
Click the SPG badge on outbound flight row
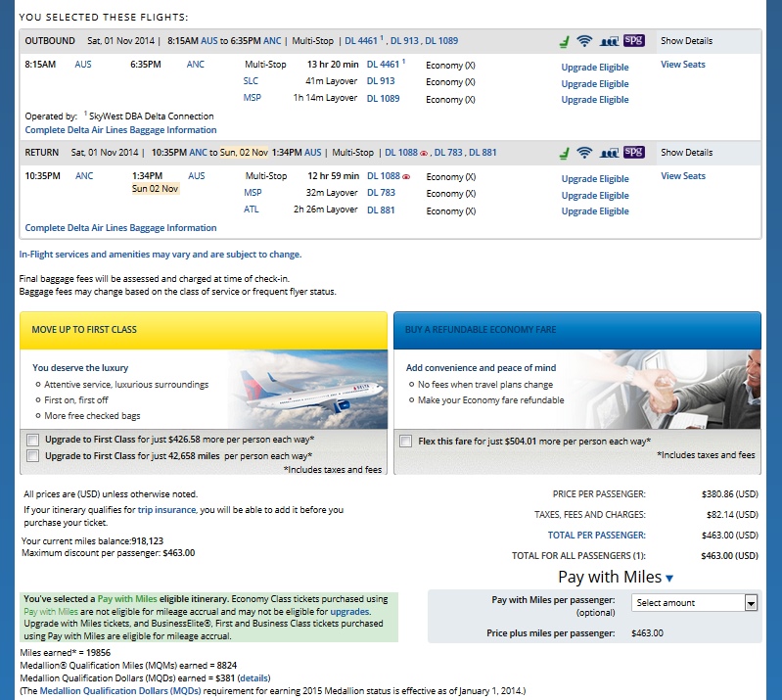pyautogui.click(x=634, y=41)
